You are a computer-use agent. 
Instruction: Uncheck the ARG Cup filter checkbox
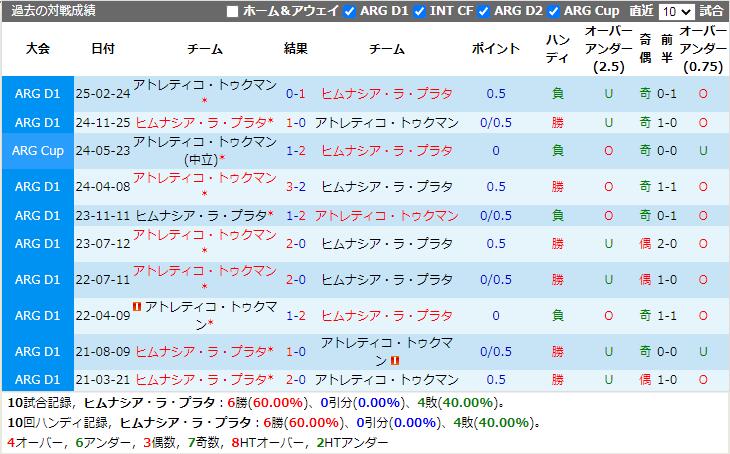553,11
